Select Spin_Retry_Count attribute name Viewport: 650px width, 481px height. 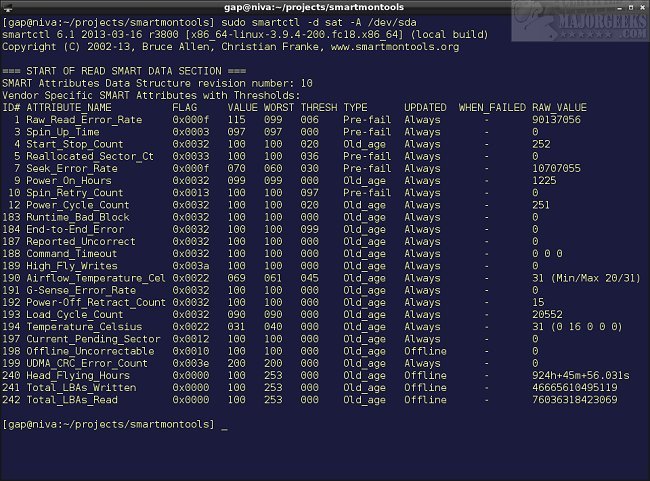point(75,193)
